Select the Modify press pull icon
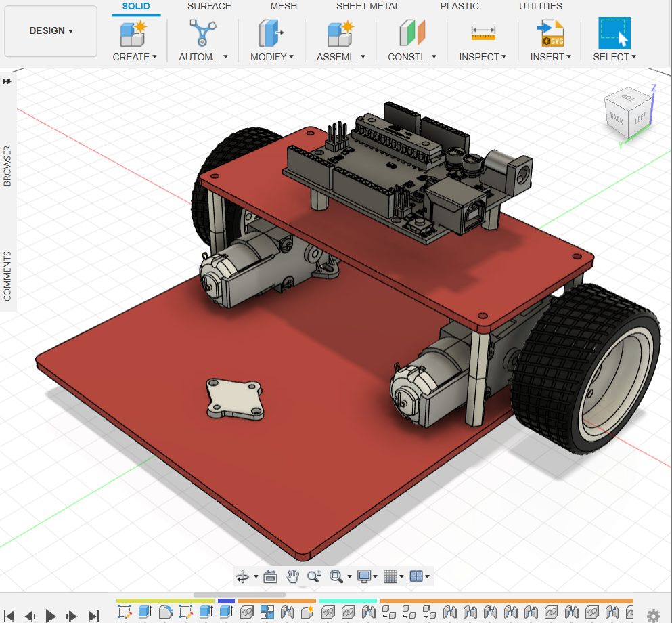Viewport: 672px width, 623px height. (271, 33)
